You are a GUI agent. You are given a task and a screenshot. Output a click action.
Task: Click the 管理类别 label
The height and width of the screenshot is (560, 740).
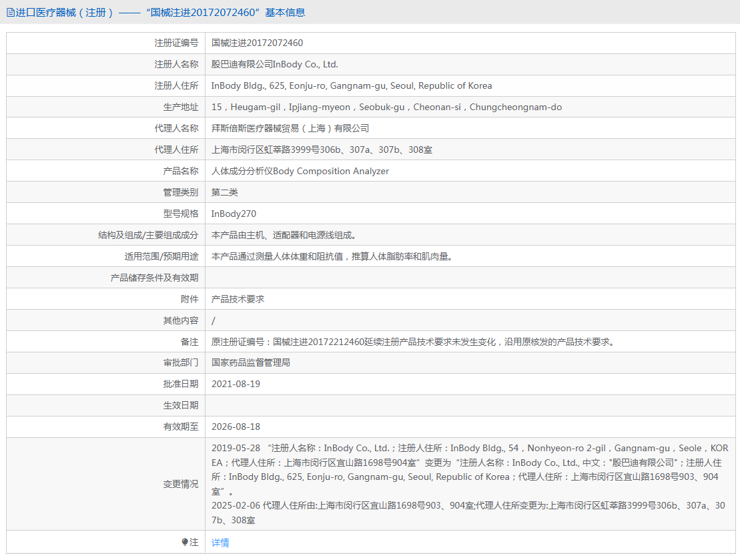181,193
